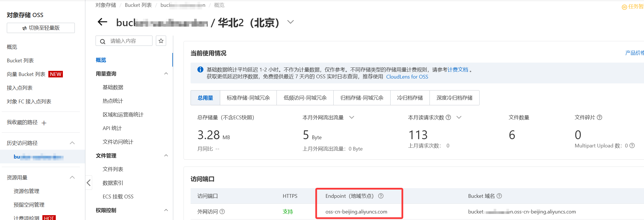Open 热点统计 under 用量查询
This screenshot has height=220, width=644.
[x=113, y=101]
